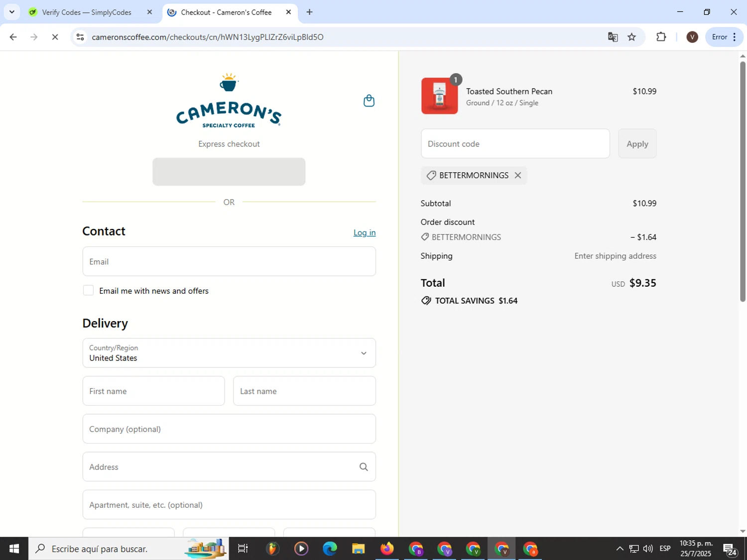
Task: Click the address search magnifier icon
Action: (364, 467)
